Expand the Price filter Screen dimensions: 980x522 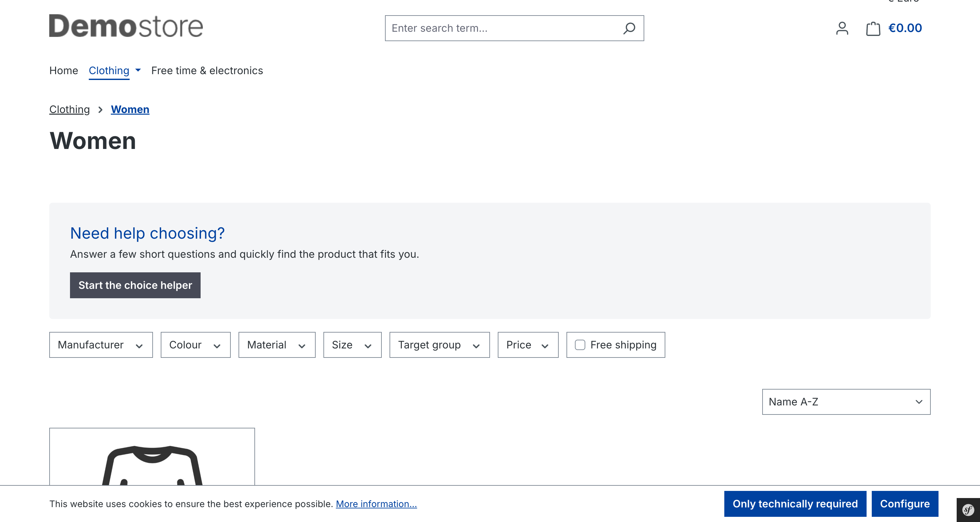528,345
